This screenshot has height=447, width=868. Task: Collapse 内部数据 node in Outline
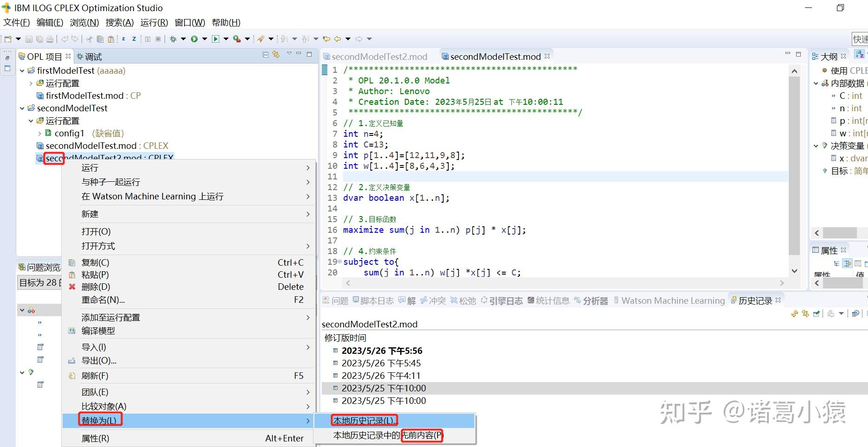tap(816, 83)
